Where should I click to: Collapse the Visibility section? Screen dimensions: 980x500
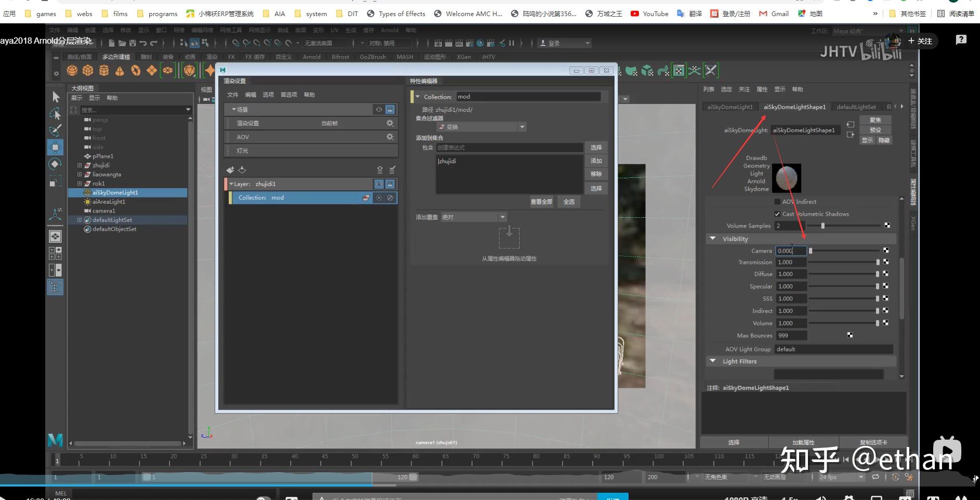(x=712, y=239)
